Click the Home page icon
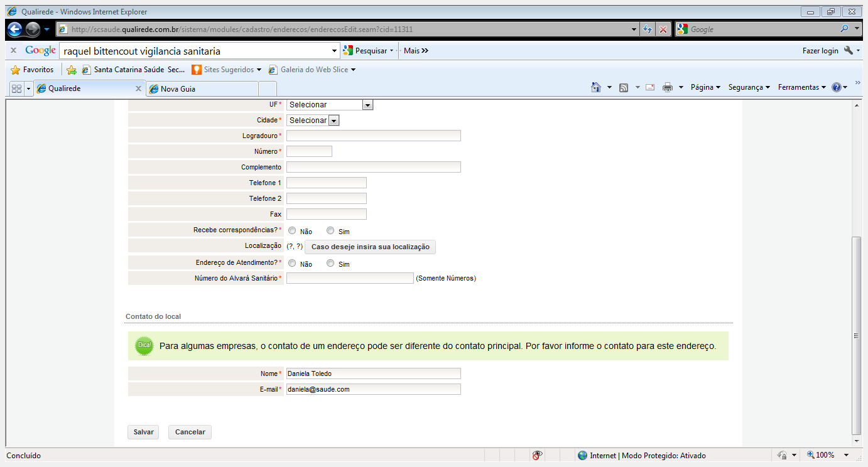 (596, 87)
